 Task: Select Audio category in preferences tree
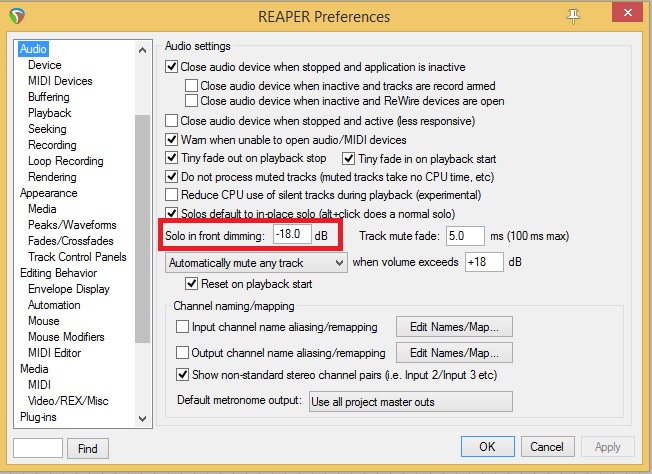[33, 49]
